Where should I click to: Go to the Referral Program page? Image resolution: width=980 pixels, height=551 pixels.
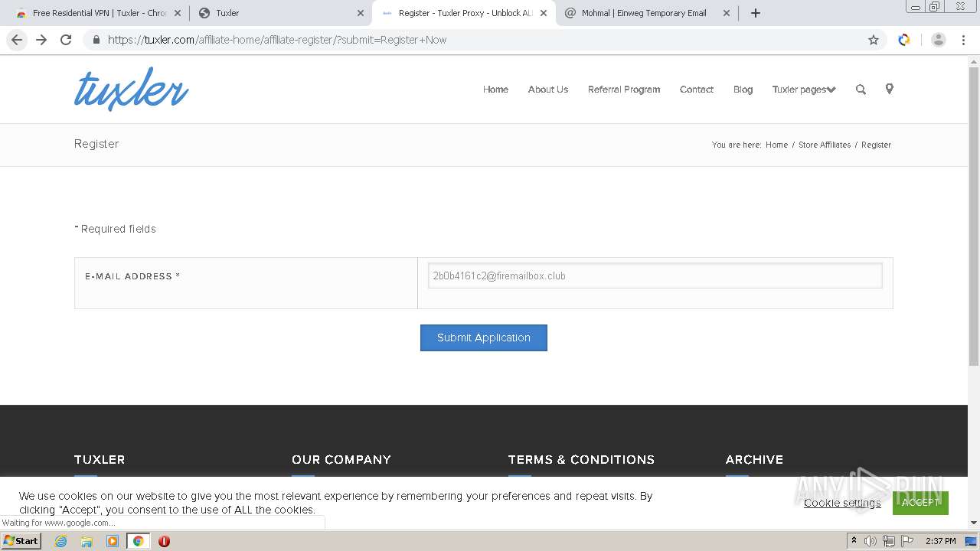[x=624, y=90]
